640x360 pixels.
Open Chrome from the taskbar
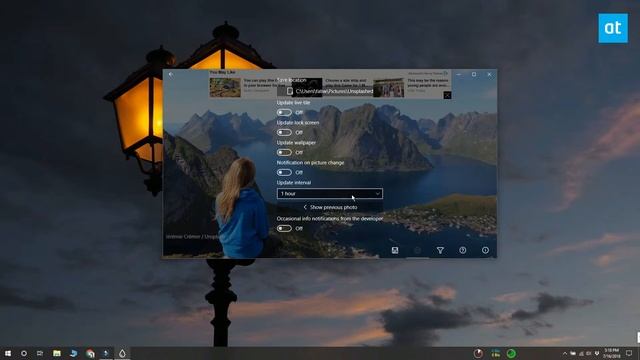tap(90, 353)
